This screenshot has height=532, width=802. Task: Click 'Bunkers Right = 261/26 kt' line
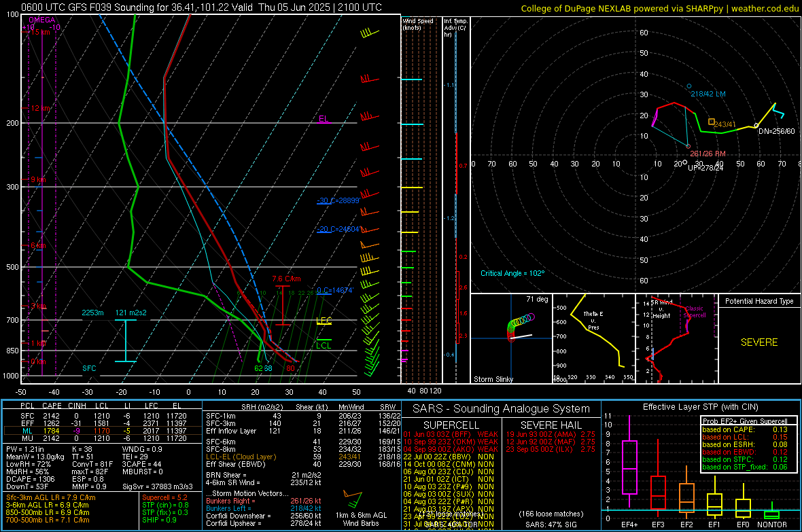[x=264, y=501]
